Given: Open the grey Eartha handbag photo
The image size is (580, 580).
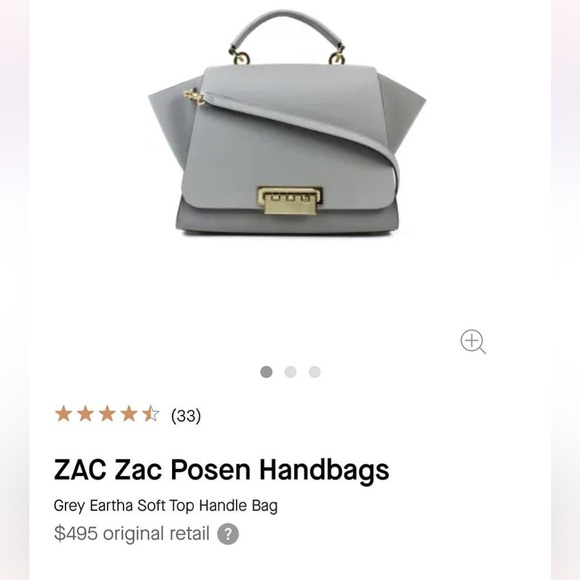Looking at the screenshot, I should [x=287, y=123].
